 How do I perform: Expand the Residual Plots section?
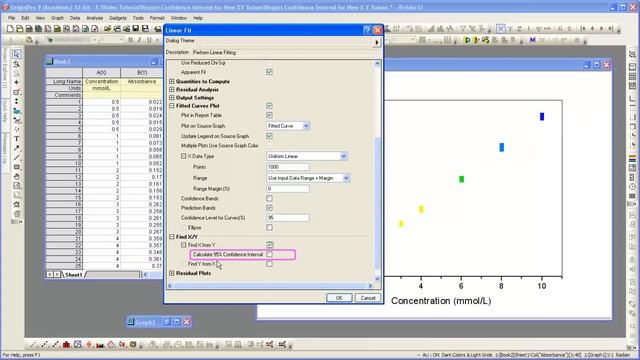(x=172, y=273)
